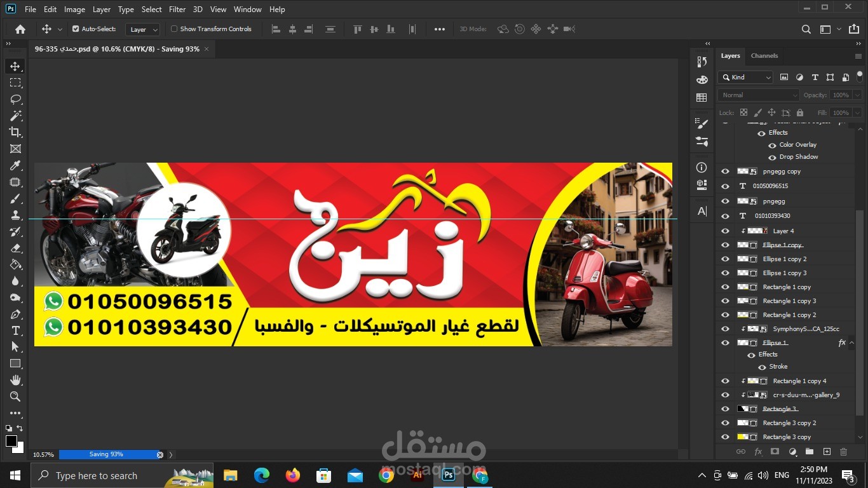Image resolution: width=868 pixels, height=488 pixels.
Task: Open the Properties info panel icon
Action: tap(702, 168)
